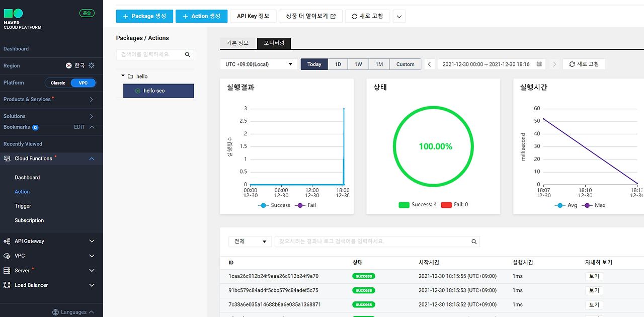Viewport: 644px width, 317px height.
Task: Switch to the 기본 정보 tab
Action: pyautogui.click(x=237, y=43)
